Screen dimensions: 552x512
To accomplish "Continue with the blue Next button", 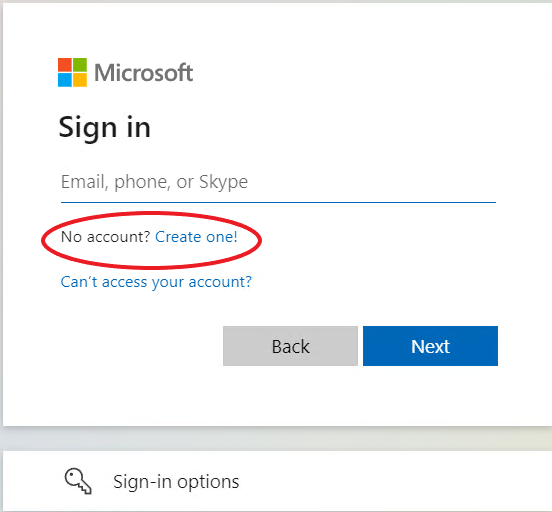I will point(430,346).
